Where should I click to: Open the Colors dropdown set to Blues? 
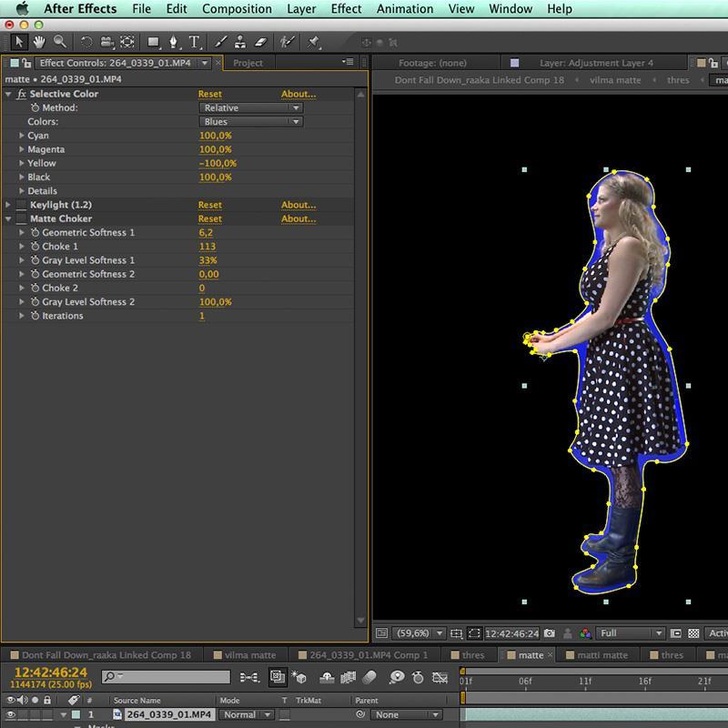pyautogui.click(x=251, y=122)
